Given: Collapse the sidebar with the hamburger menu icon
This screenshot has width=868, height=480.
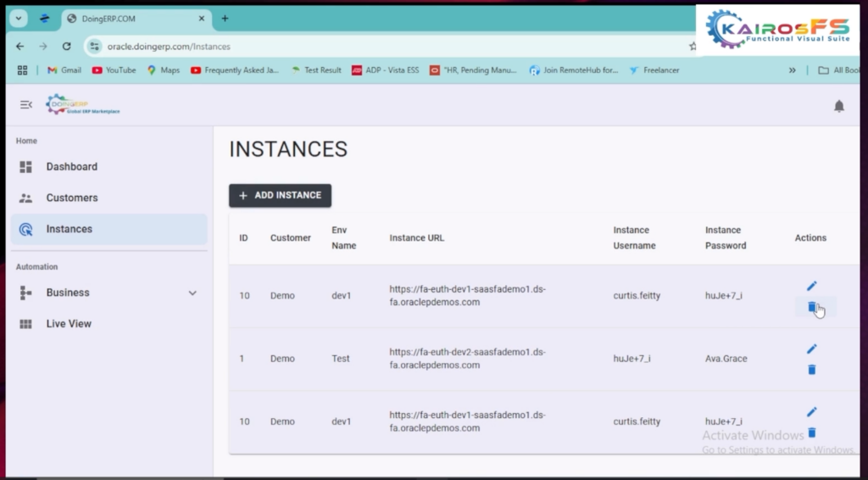Looking at the screenshot, I should point(25,104).
